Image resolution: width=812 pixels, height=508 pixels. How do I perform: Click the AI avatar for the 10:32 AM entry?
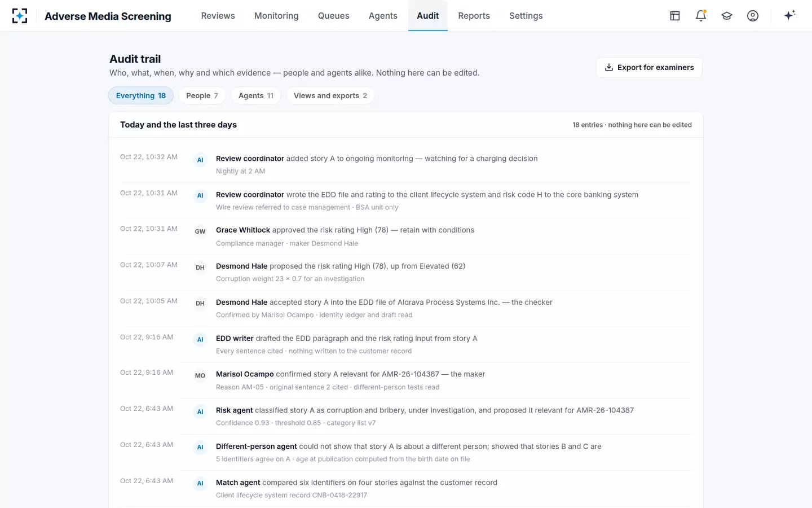200,160
